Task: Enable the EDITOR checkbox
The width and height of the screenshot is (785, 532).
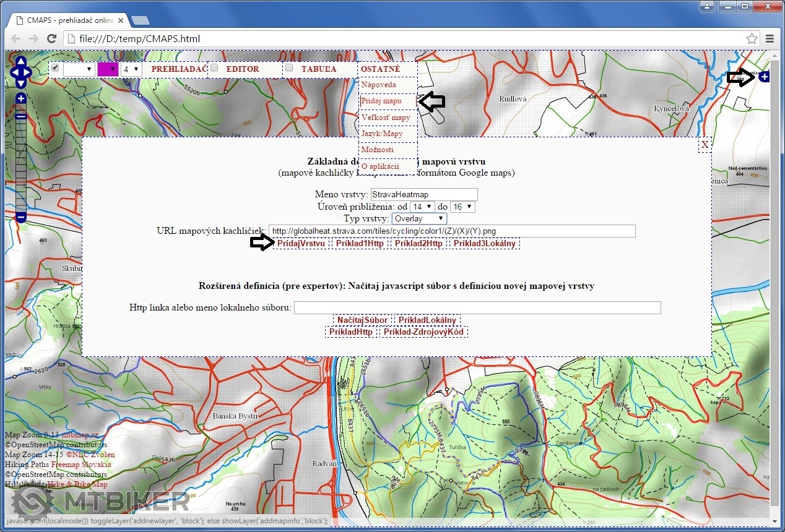Action: 214,67
